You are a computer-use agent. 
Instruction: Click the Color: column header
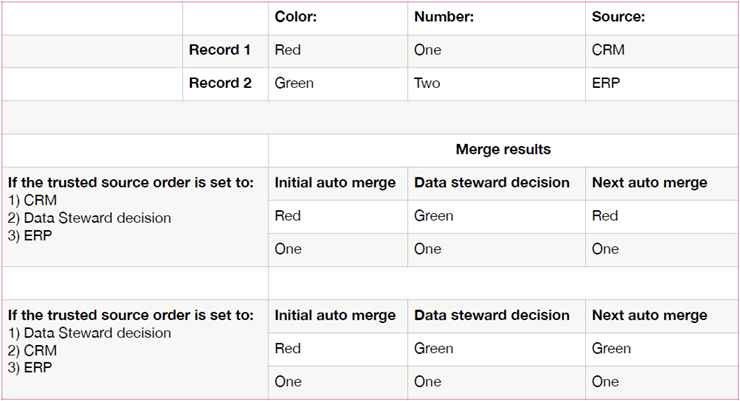click(x=296, y=17)
